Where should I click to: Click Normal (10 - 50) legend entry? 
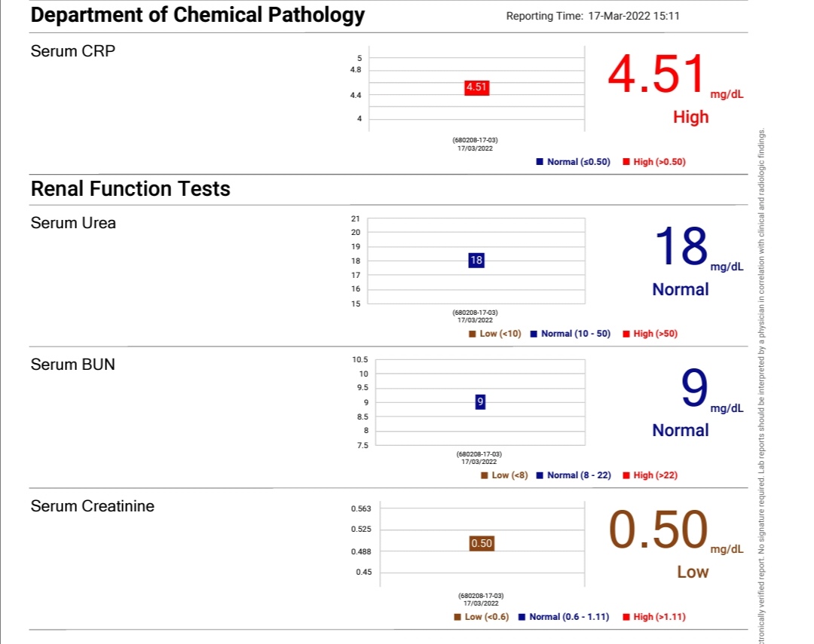pyautogui.click(x=571, y=334)
